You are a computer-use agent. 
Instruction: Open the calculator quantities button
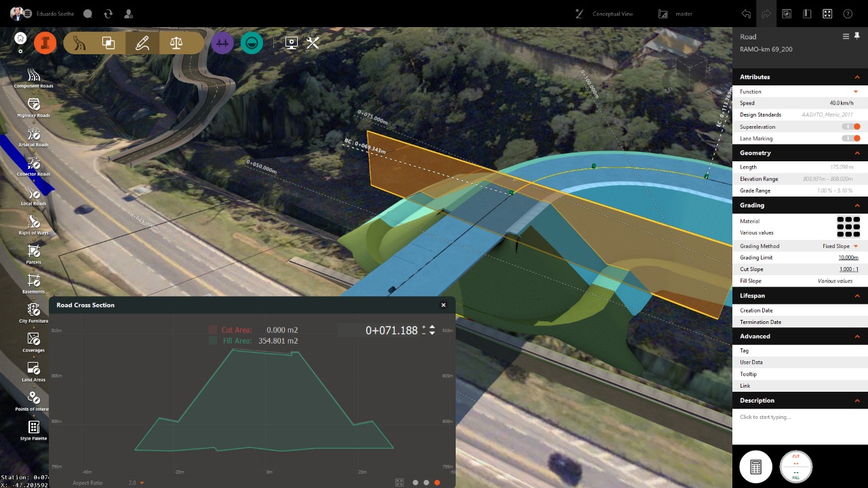755,467
